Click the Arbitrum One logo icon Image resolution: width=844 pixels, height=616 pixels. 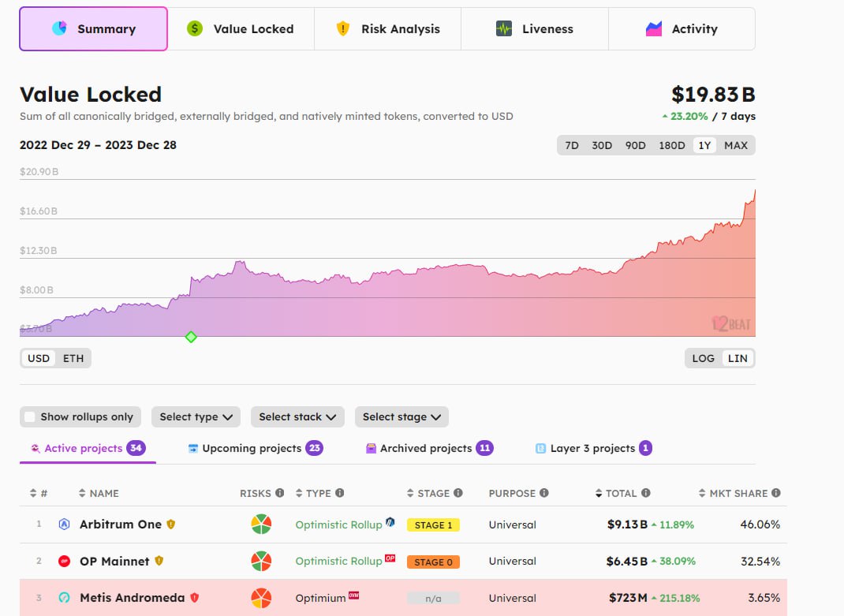coord(64,525)
